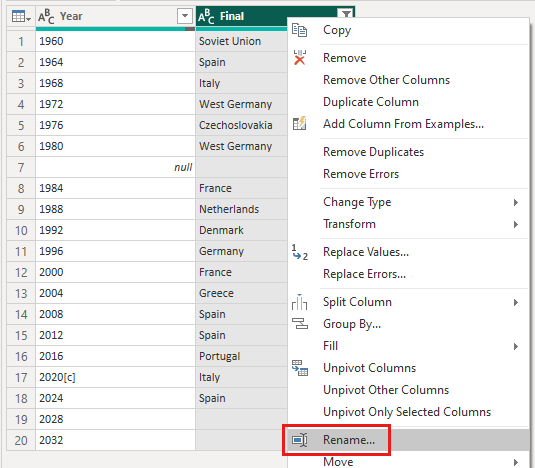Click the Copy icon in the context menu
Image resolution: width=535 pixels, height=468 pixels.
[x=300, y=30]
